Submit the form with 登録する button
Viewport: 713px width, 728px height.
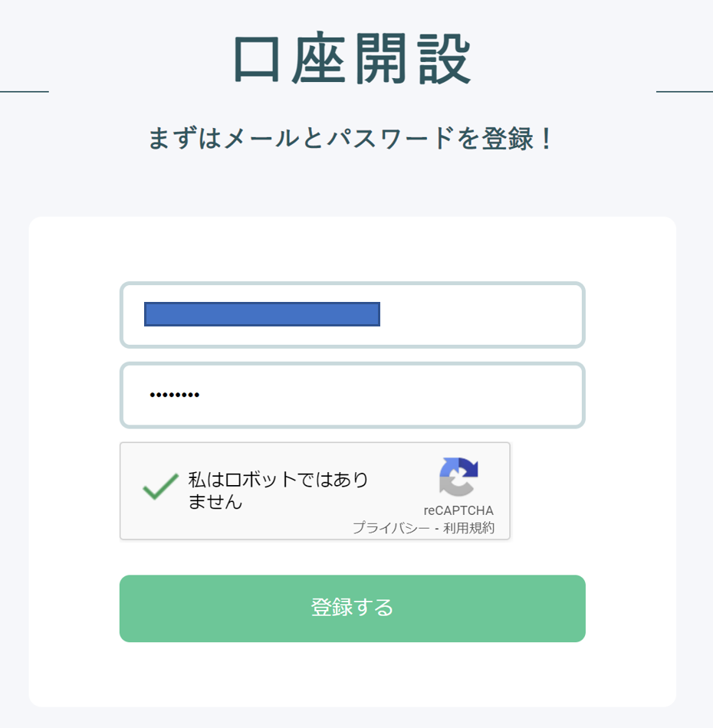[353, 608]
